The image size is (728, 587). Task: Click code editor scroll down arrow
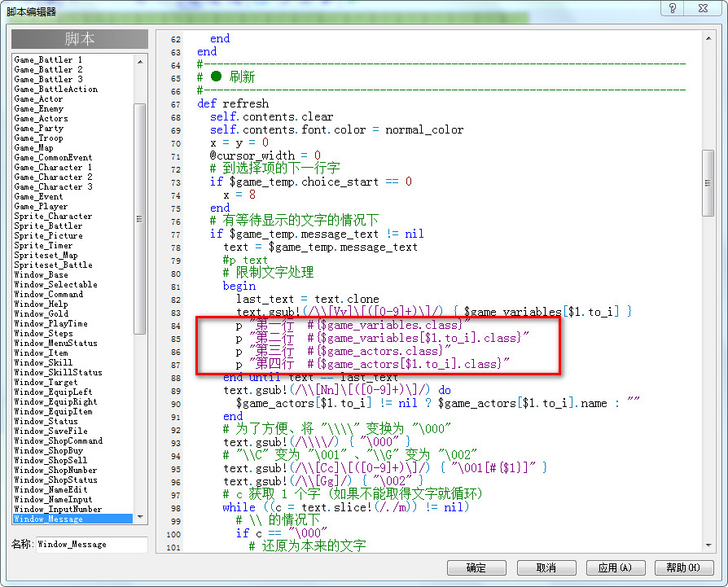point(708,545)
